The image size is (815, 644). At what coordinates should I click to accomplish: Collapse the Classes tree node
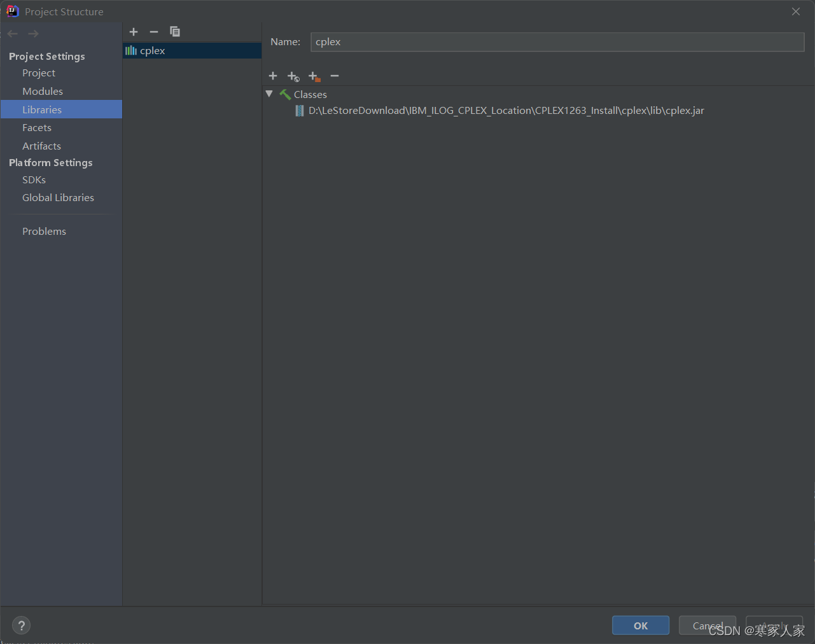[x=269, y=94]
